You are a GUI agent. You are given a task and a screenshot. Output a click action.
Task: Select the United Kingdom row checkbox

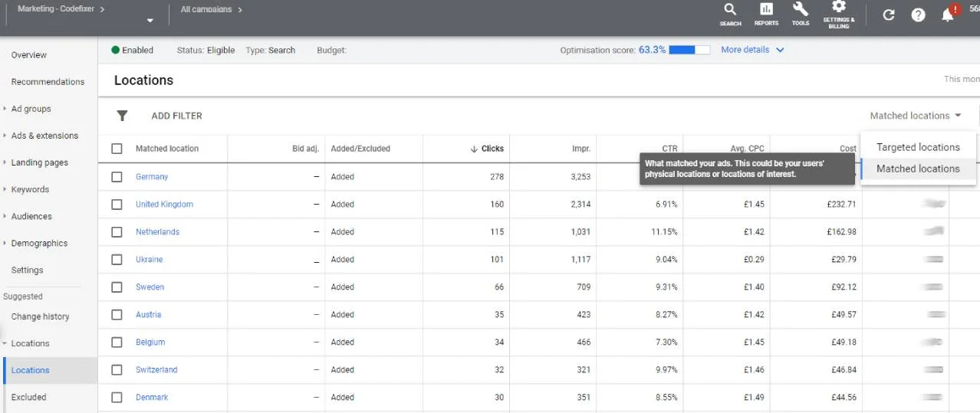(117, 204)
